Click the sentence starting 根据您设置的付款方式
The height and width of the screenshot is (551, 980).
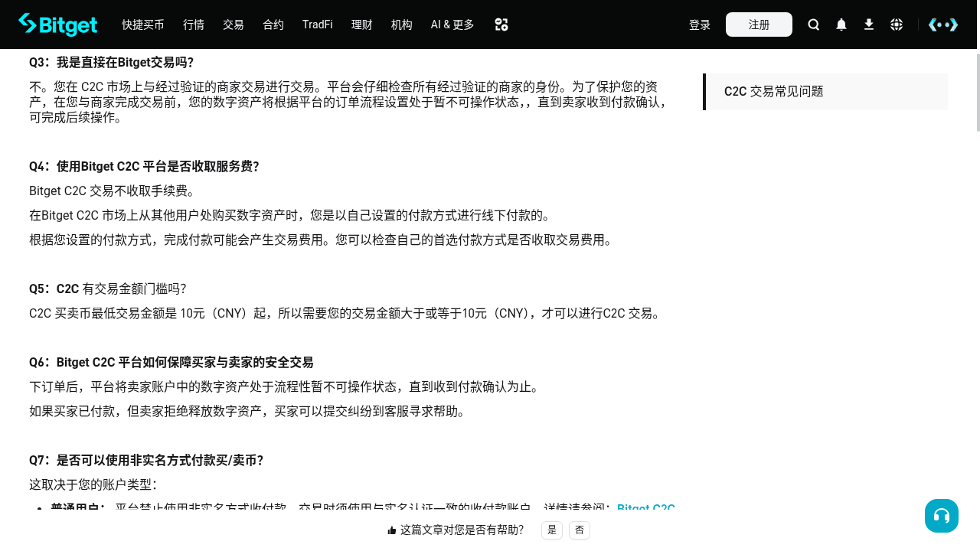pyautogui.click(x=321, y=240)
